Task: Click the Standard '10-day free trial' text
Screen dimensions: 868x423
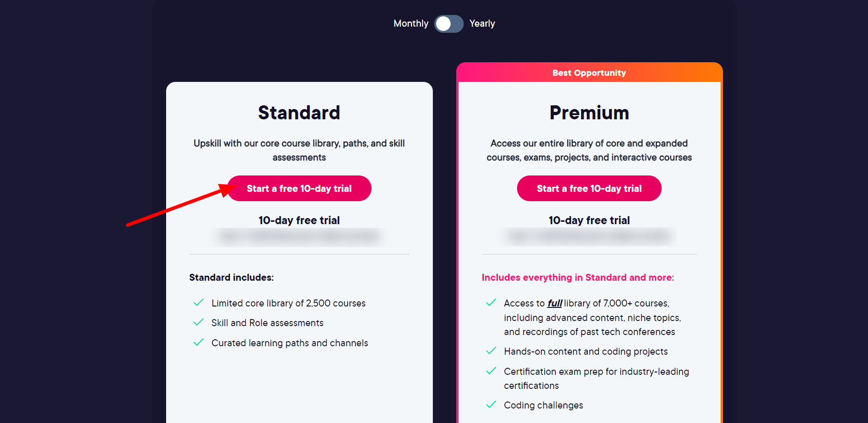Action: 299,220
